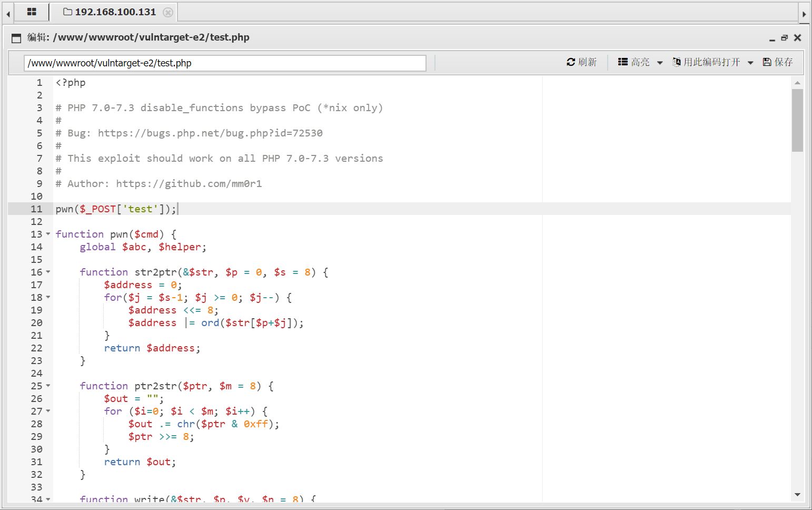
Task: Click the chr($ptr & 0xff) line
Action: click(x=204, y=424)
